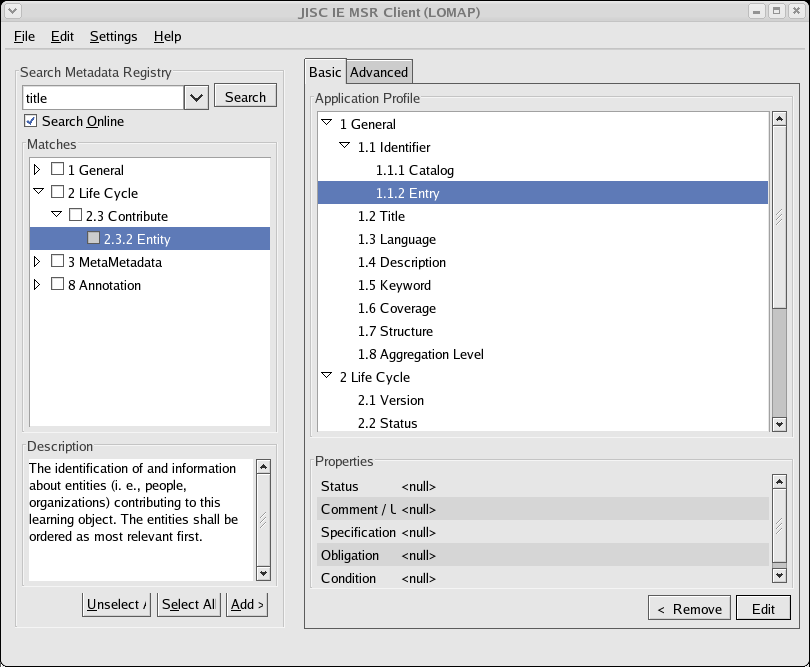The image size is (810, 667).
Task: Switch to the Advanced tab
Action: [379, 72]
